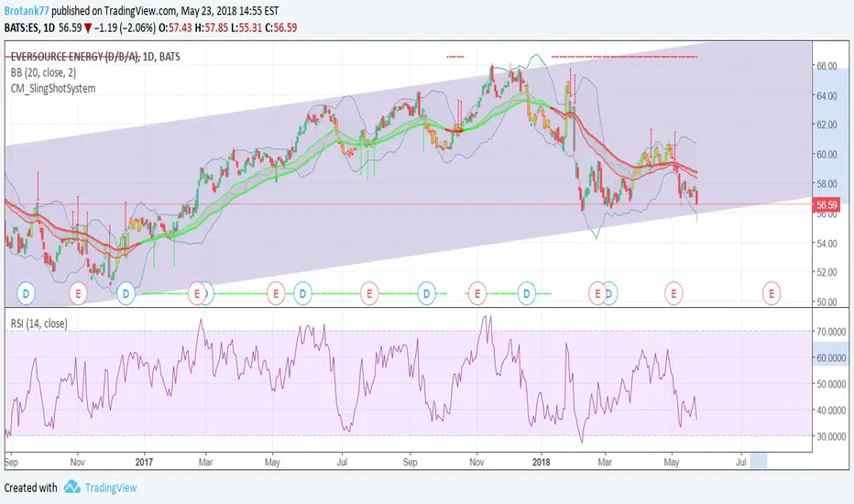The width and height of the screenshot is (854, 504).
Task: Click the future earnings marker after Jul 2018
Action: [x=772, y=293]
